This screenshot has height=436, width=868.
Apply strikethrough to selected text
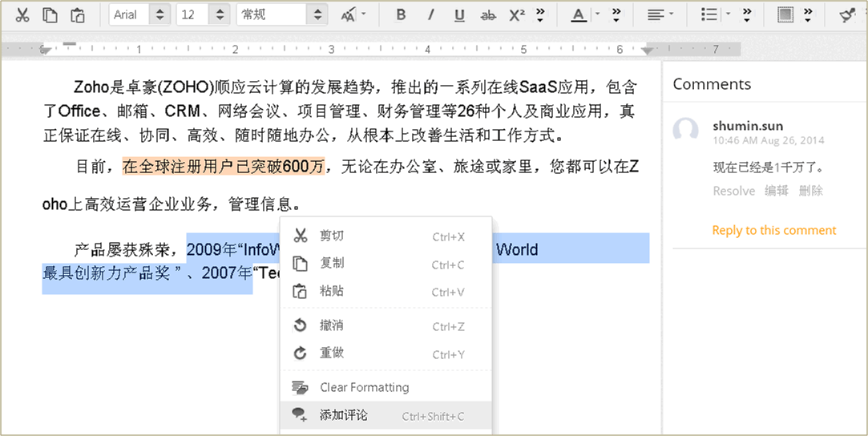click(x=487, y=15)
